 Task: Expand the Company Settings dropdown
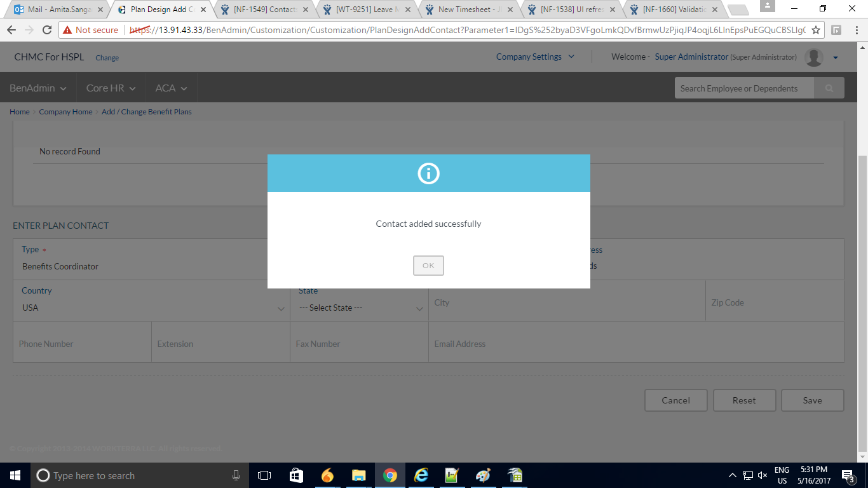pos(535,57)
